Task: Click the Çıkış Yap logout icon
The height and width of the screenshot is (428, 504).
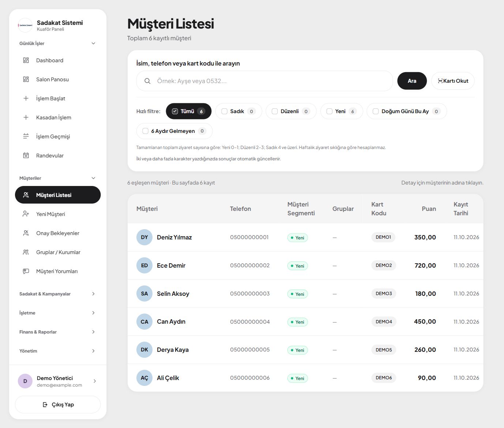Action: coord(45,405)
